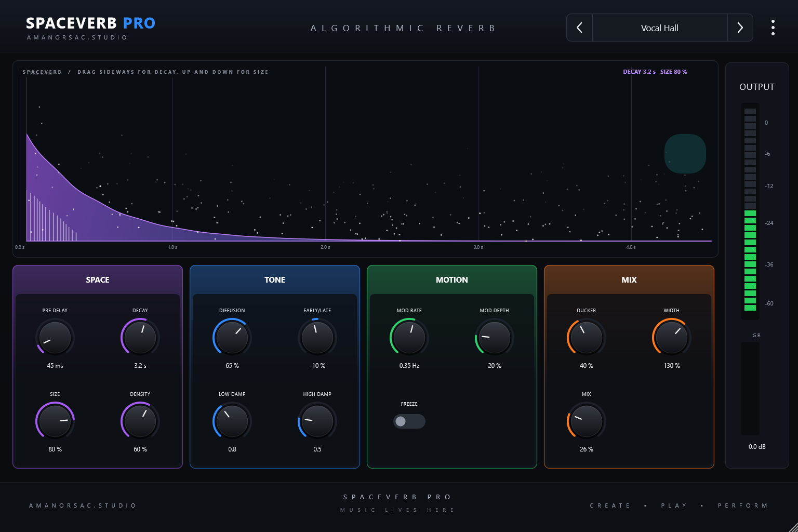Click the 40 % ducker value

point(587,366)
